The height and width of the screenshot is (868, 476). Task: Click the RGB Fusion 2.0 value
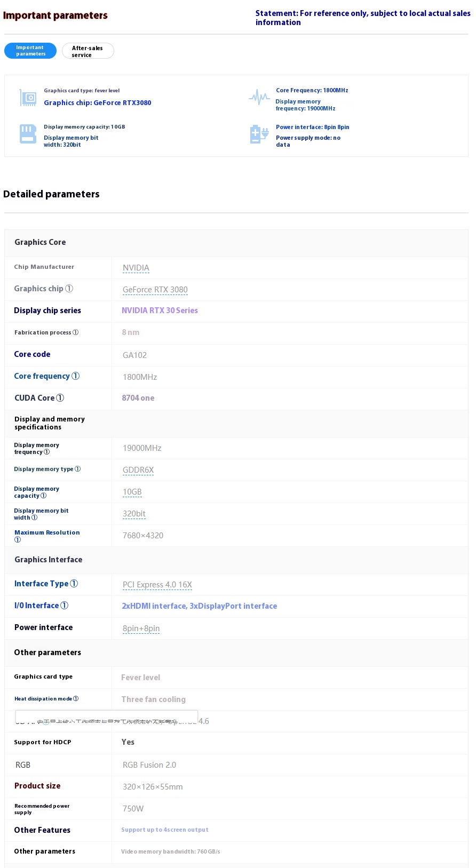[149, 765]
